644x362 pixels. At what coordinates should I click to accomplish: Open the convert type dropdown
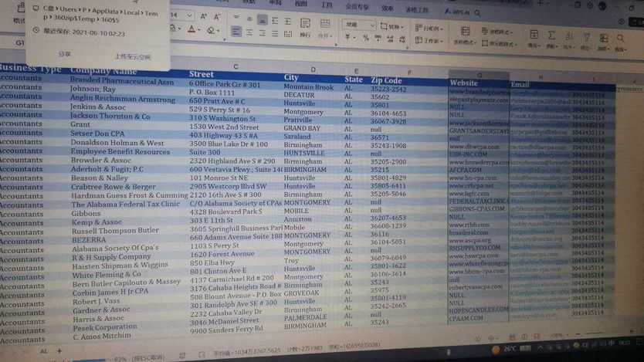392,27
